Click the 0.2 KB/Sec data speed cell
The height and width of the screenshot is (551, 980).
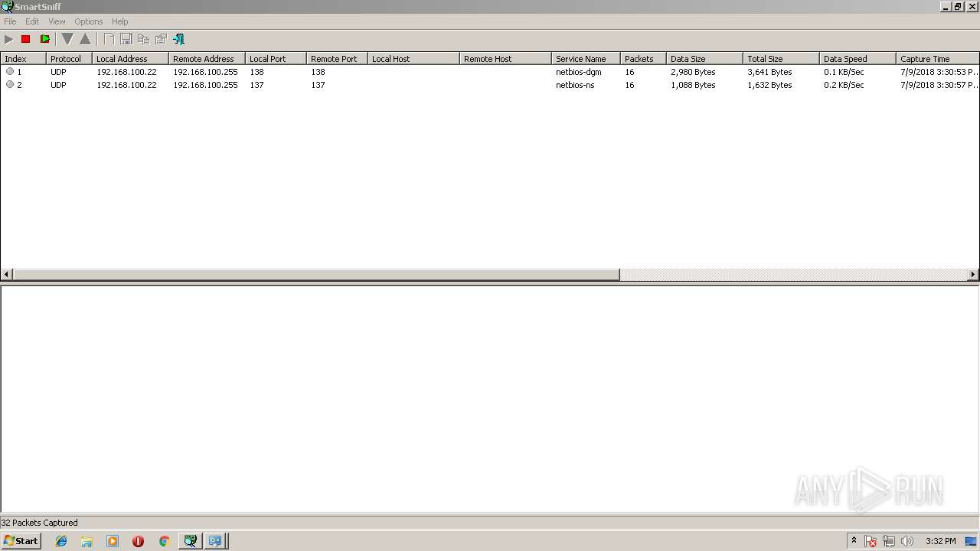point(844,85)
